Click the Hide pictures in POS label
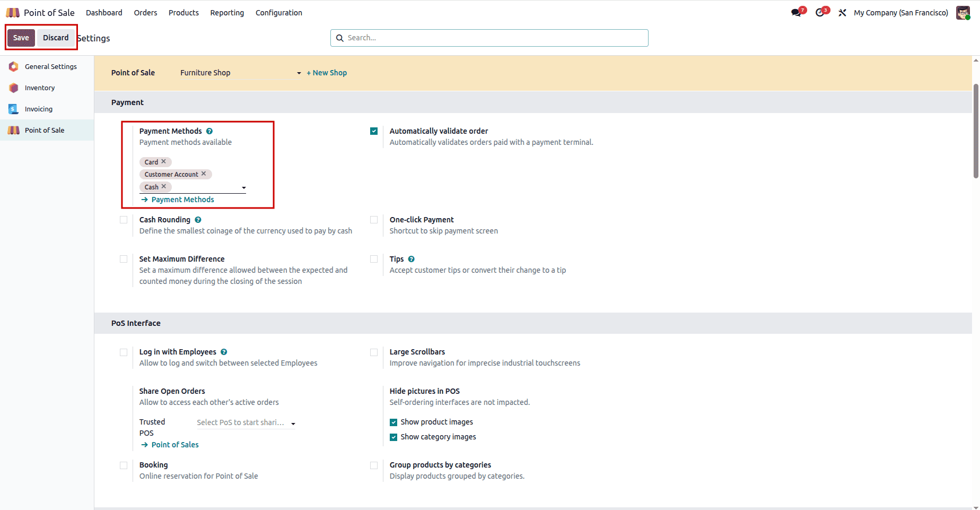The width and height of the screenshot is (980, 510). (x=424, y=391)
